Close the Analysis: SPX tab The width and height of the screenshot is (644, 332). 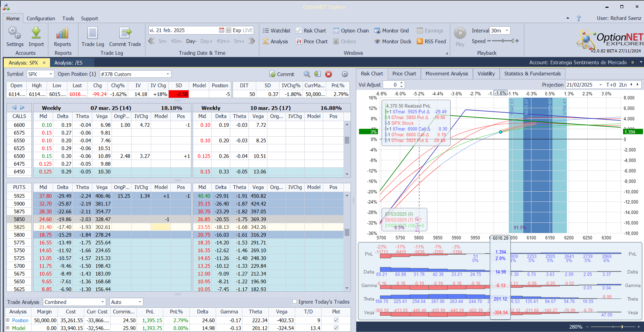[x=44, y=63]
